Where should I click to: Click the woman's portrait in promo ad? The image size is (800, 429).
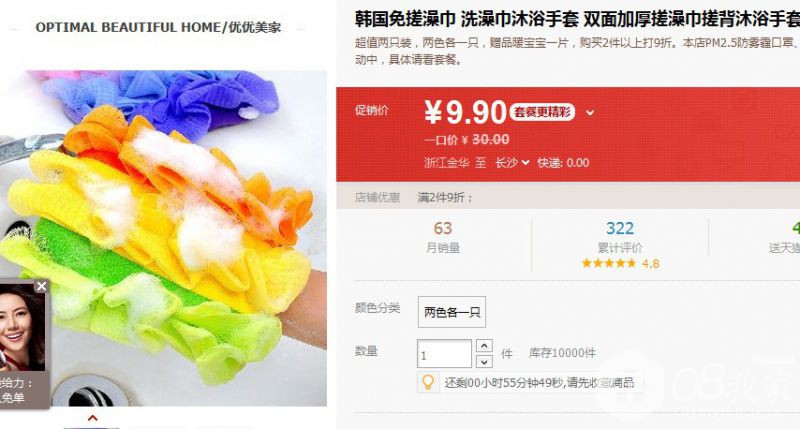(x=22, y=326)
